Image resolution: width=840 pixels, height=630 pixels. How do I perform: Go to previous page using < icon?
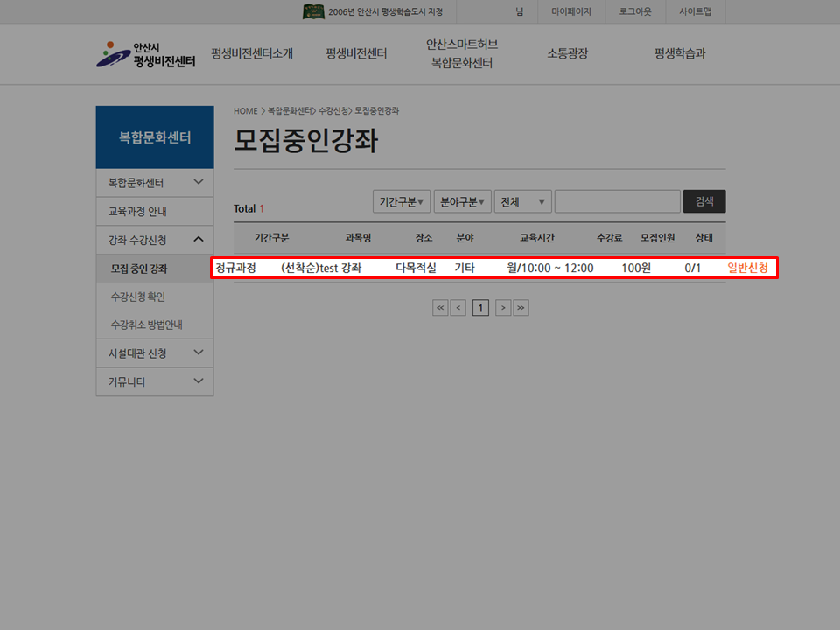(458, 307)
